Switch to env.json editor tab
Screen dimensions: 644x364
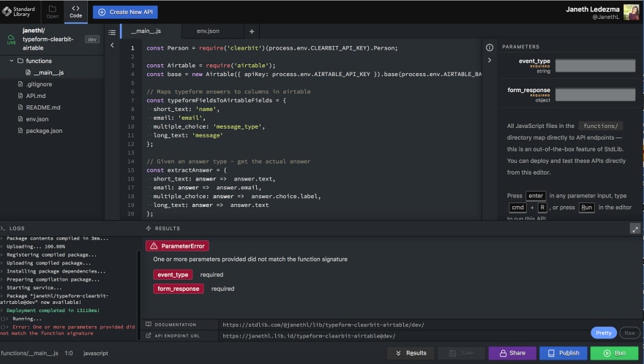(208, 31)
